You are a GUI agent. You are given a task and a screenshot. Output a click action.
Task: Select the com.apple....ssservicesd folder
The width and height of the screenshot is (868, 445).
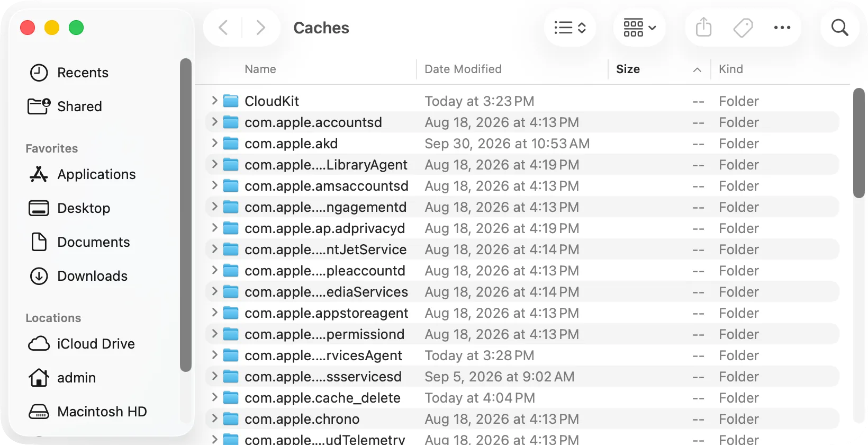[x=522, y=377]
